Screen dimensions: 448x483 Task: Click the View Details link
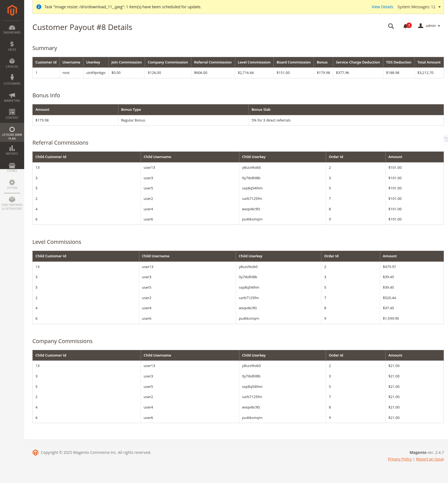pyautogui.click(x=382, y=7)
